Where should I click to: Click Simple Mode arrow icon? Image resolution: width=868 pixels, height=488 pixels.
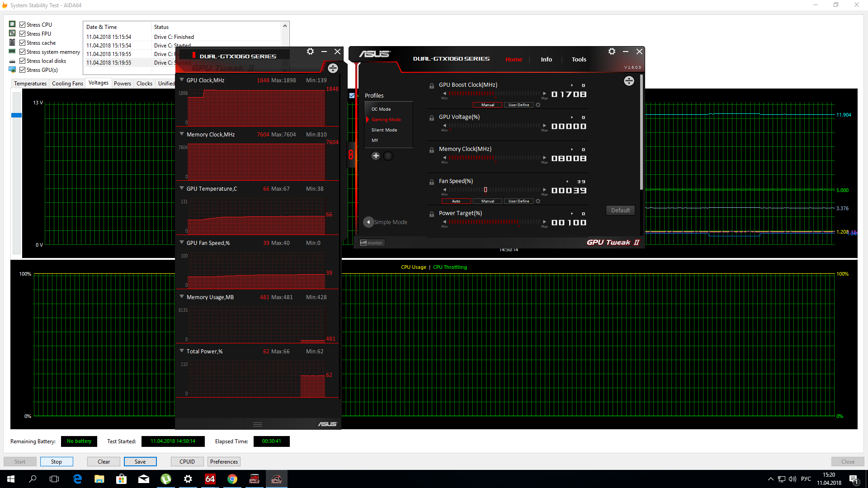click(368, 222)
